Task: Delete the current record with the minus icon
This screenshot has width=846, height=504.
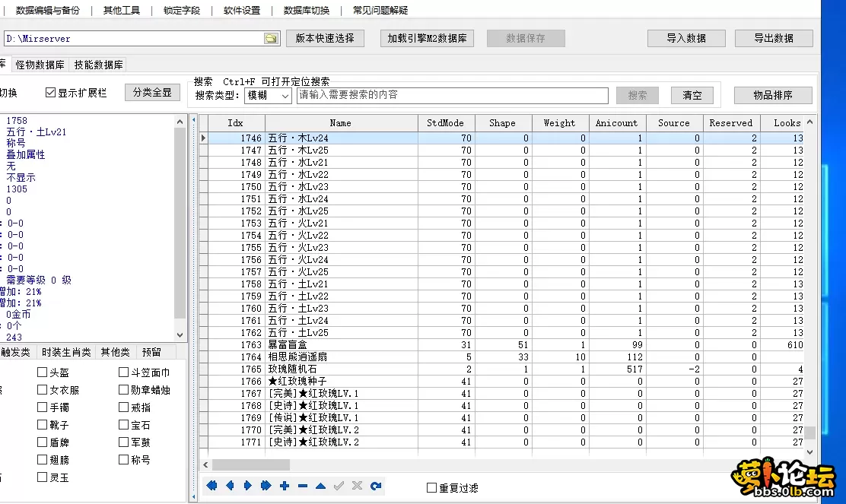Action: tap(302, 485)
